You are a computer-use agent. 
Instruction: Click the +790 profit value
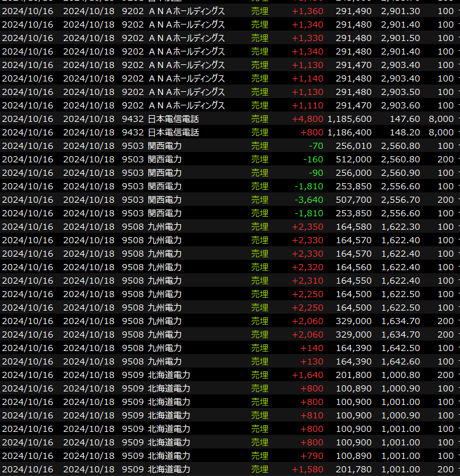[x=312, y=456]
